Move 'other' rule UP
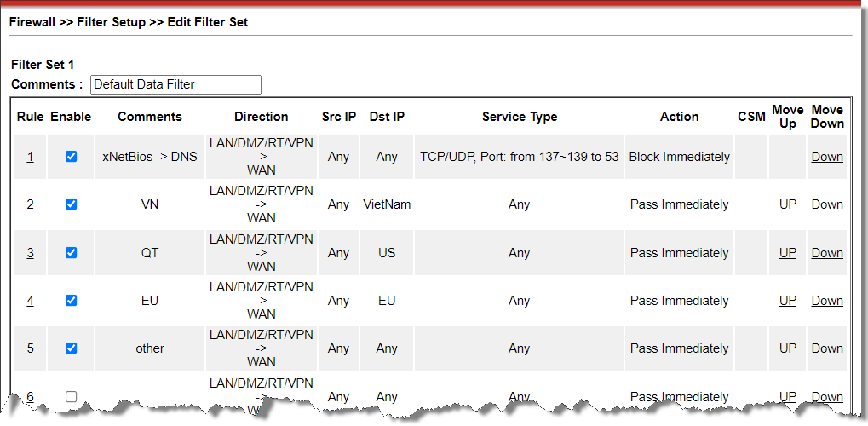The height and width of the screenshot is (426, 868). [x=787, y=348]
